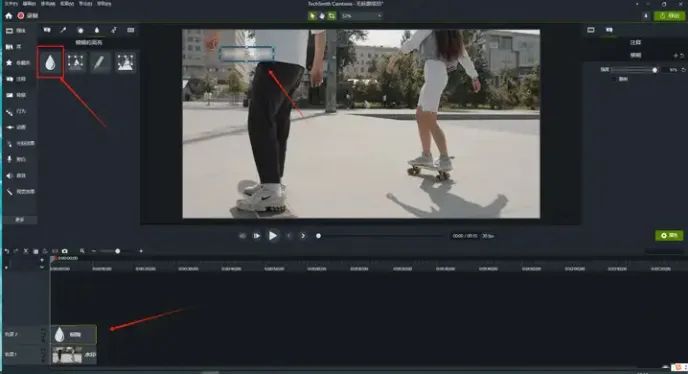688x374 pixels.
Task: Select the video clip on Track 1
Action: point(74,355)
